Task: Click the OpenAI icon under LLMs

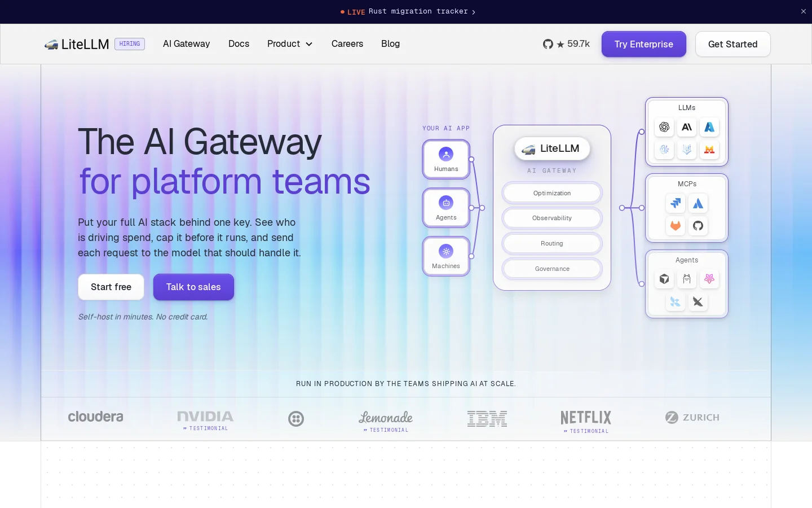Action: pos(664,127)
